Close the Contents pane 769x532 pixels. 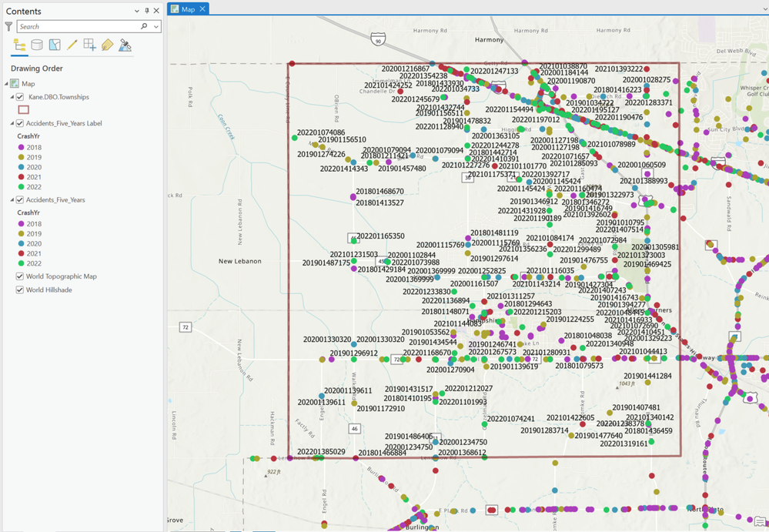pos(156,11)
